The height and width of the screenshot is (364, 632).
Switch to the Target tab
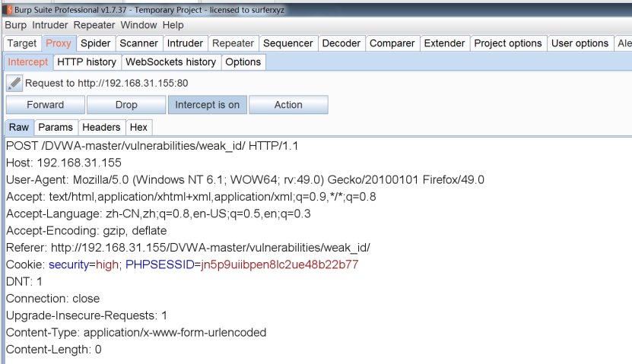click(22, 43)
